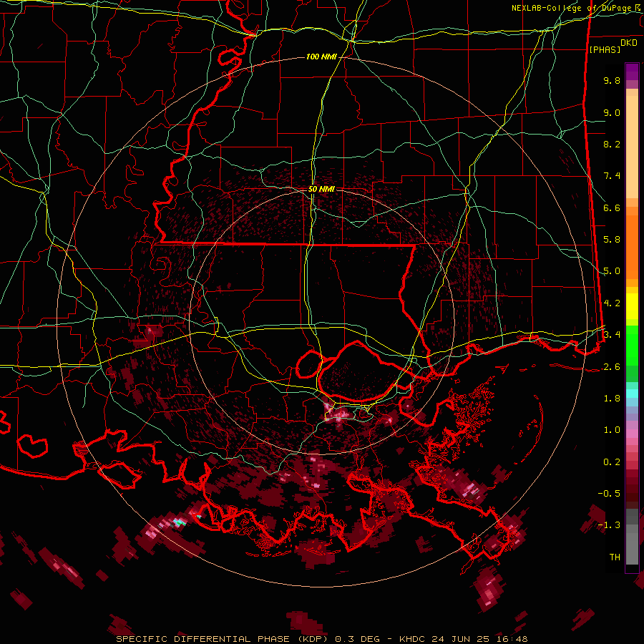Viewport: 644px width, 644px height.
Task: Click the TH label on the color scale
Action: (x=615, y=557)
